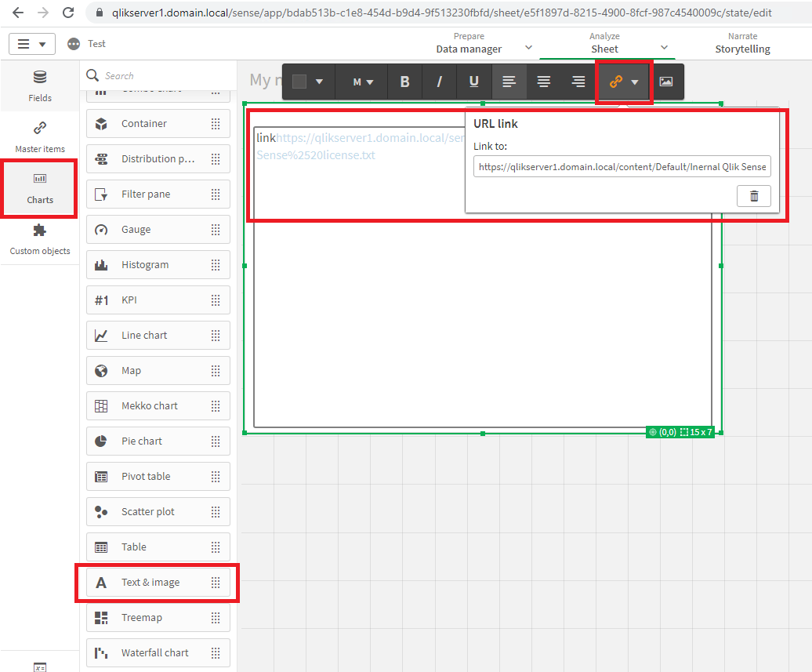Go back in the browser
Viewport: 812px width, 672px height.
click(18, 13)
